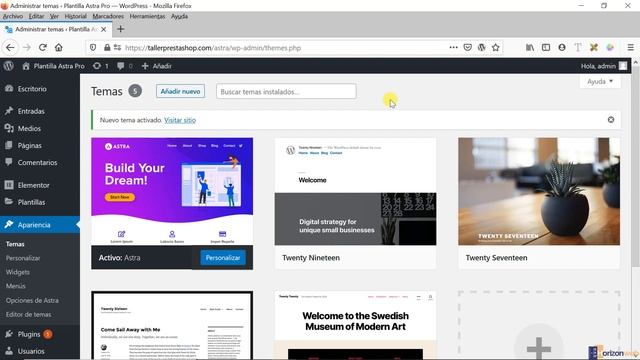Click the colorful circle extension icon
Image resolution: width=640 pixels, height=360 pixels.
coord(610,48)
